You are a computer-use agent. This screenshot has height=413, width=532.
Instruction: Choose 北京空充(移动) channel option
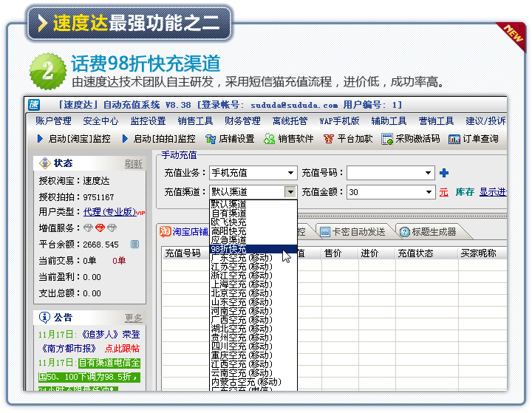(253, 293)
